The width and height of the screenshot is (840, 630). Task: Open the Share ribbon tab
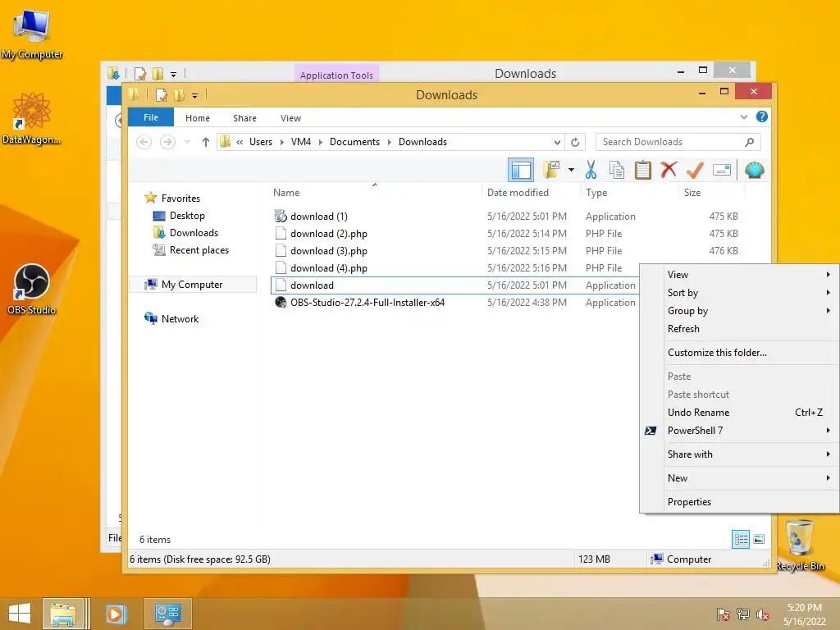pos(244,118)
